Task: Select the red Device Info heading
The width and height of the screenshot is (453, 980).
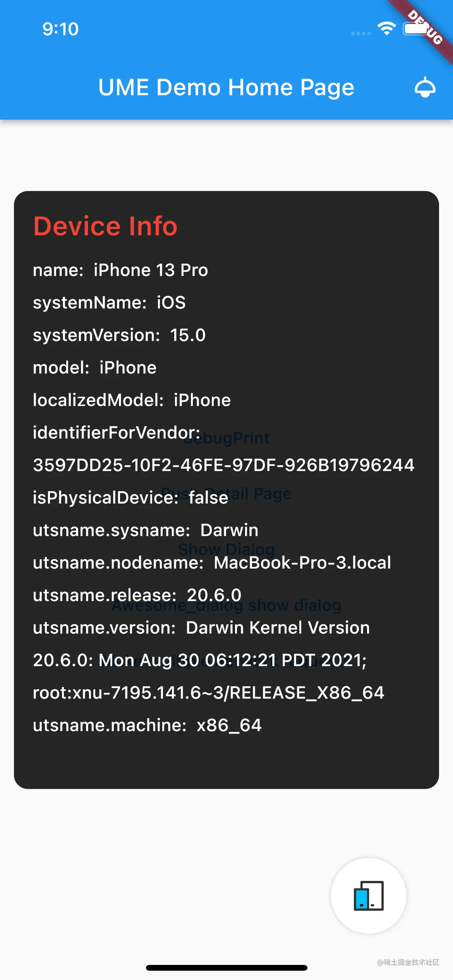Action: coord(105,226)
